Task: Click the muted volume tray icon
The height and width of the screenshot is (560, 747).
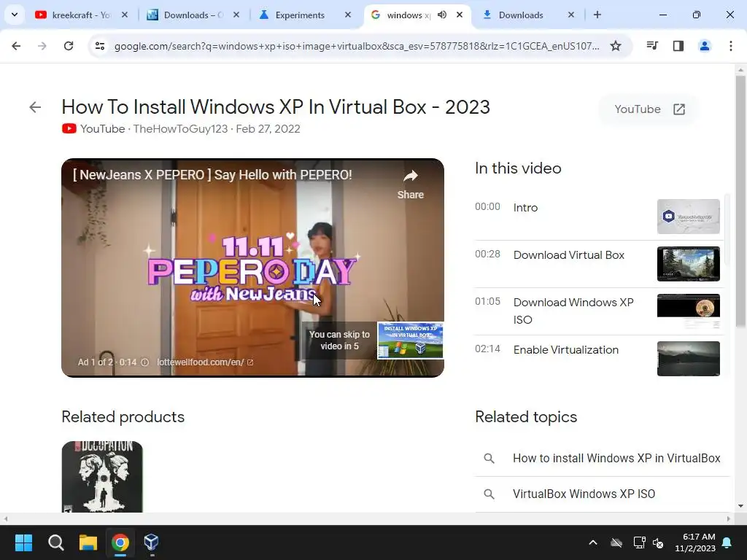Action: [658, 542]
